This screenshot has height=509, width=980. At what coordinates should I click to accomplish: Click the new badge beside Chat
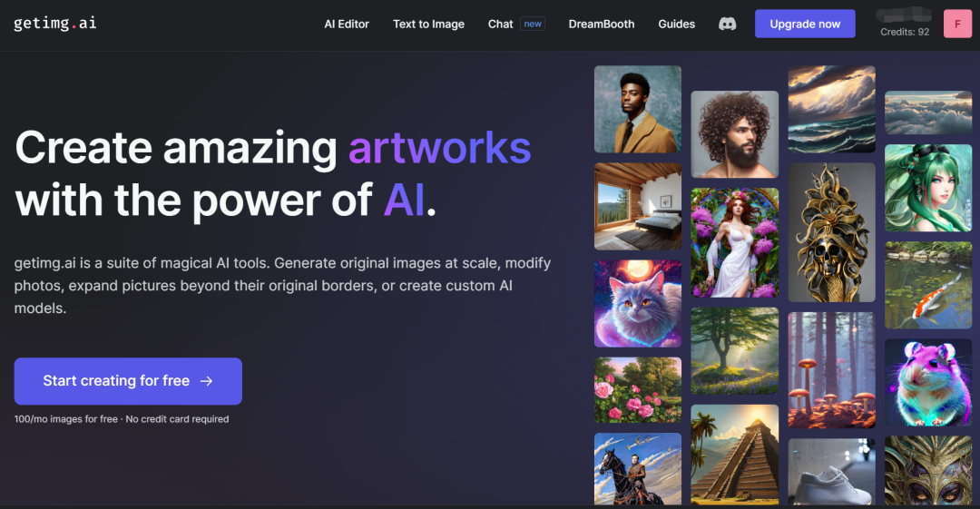point(533,24)
